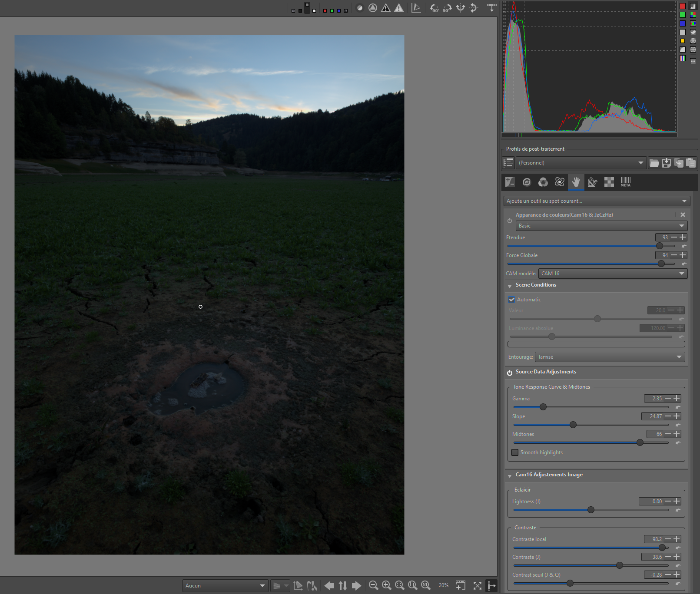Image resolution: width=700 pixels, height=594 pixels.
Task: Collapse the Scene Conditions section
Action: [x=510, y=286]
